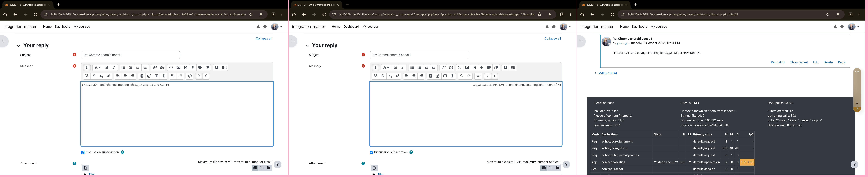Click redo icon in middle window editor

pyautogui.click(x=469, y=76)
